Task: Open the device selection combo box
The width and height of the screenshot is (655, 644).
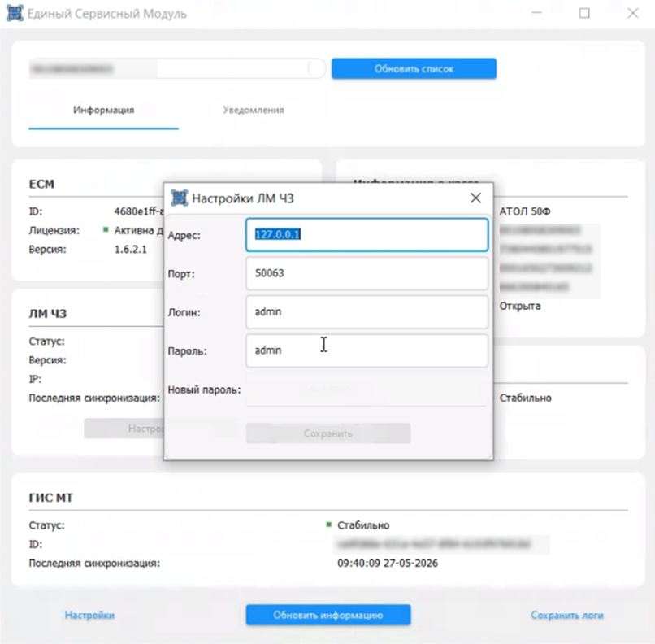Action: (x=177, y=68)
